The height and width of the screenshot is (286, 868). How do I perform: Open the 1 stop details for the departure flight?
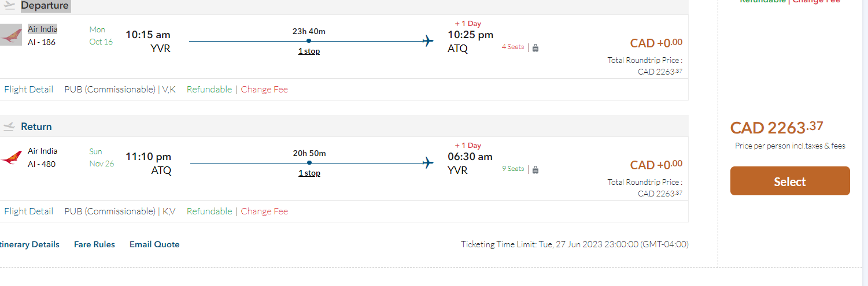pyautogui.click(x=309, y=51)
